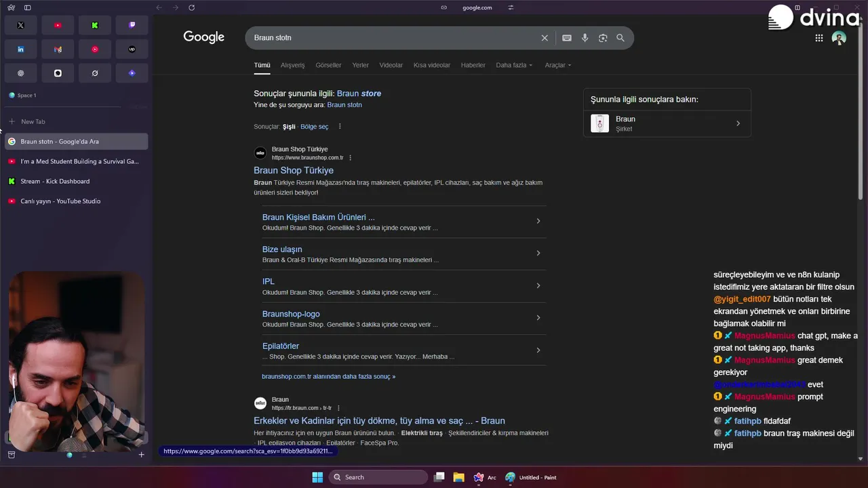Switch to the Görseller tab
The height and width of the screenshot is (488, 868).
[328, 65]
